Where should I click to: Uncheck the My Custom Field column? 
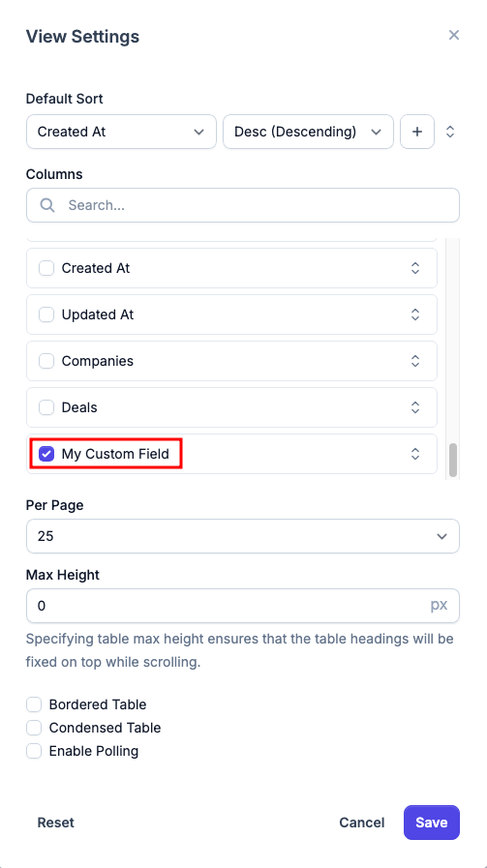(46, 454)
